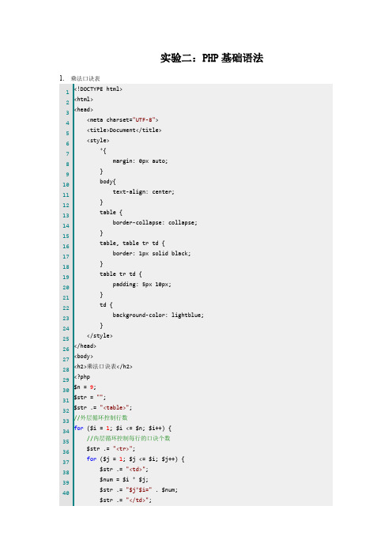Screen dimensions: 392x555
Task: Click the text-align: center; line
Action: pyautogui.click(x=143, y=192)
